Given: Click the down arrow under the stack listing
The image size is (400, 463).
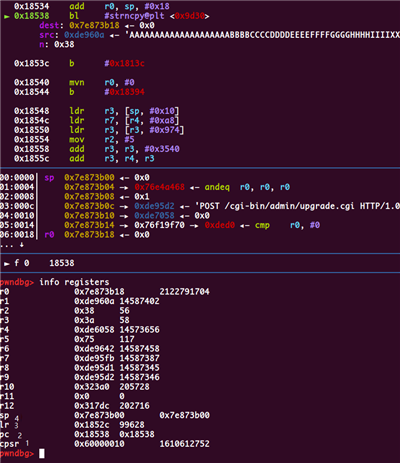Looking at the screenshot, I should (22, 245).
